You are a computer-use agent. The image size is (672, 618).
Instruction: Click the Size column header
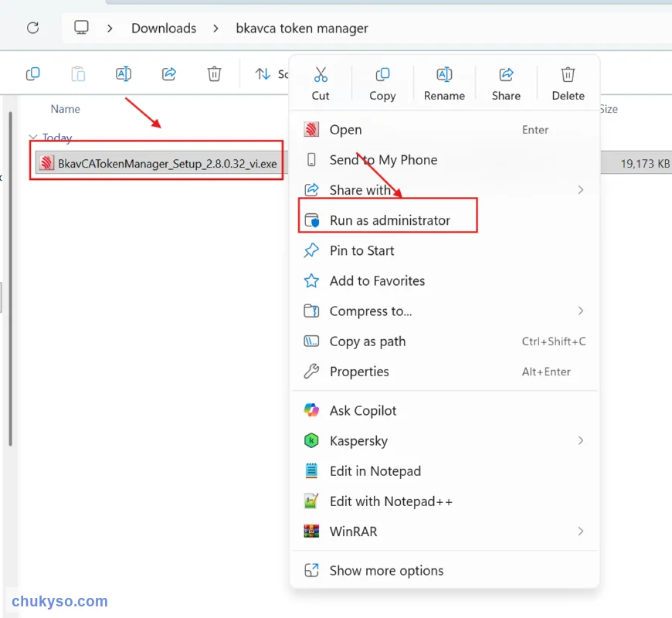coord(609,109)
